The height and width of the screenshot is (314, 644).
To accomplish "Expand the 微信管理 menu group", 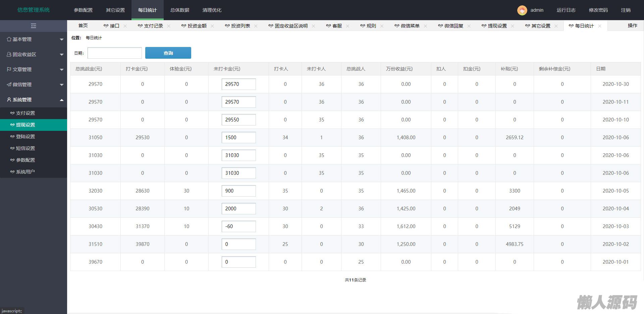I will [34, 85].
